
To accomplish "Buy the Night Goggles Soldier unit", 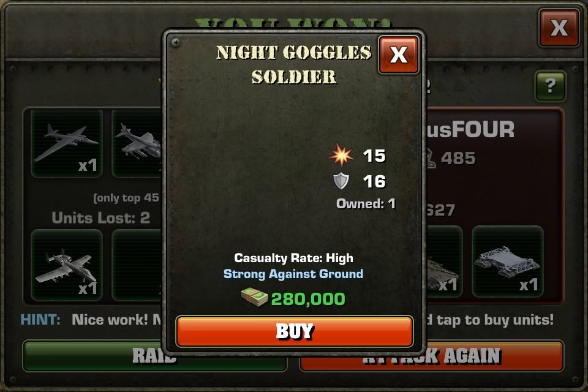I will tap(295, 331).
